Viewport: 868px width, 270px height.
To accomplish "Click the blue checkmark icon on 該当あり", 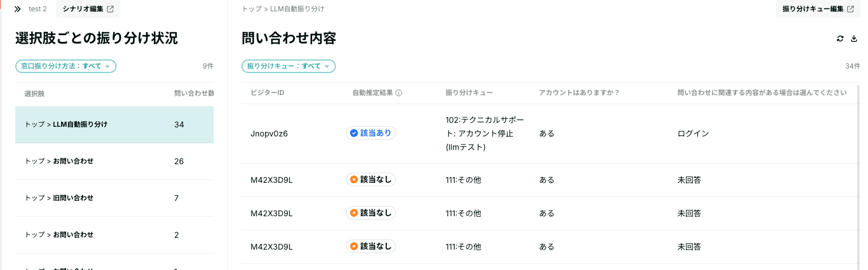I will pyautogui.click(x=354, y=133).
